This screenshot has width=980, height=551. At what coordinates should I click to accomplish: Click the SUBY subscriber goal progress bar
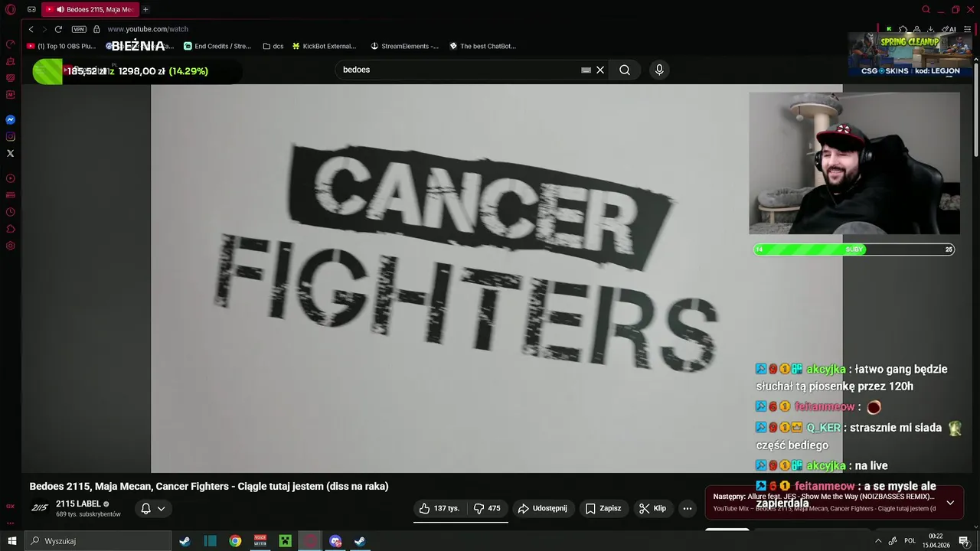click(854, 249)
